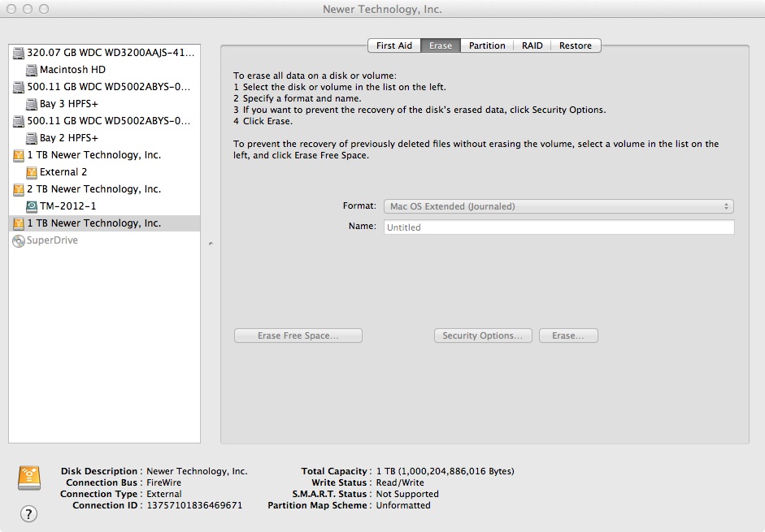
Task: Select the External 2 volume
Action: click(104, 172)
